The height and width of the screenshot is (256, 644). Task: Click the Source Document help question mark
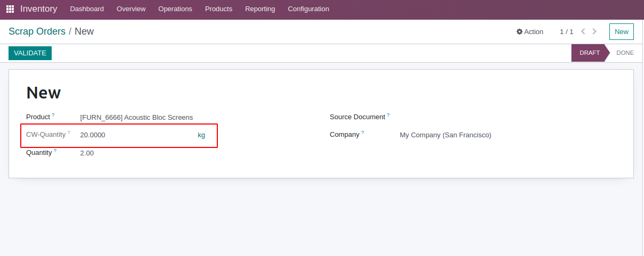(x=388, y=115)
